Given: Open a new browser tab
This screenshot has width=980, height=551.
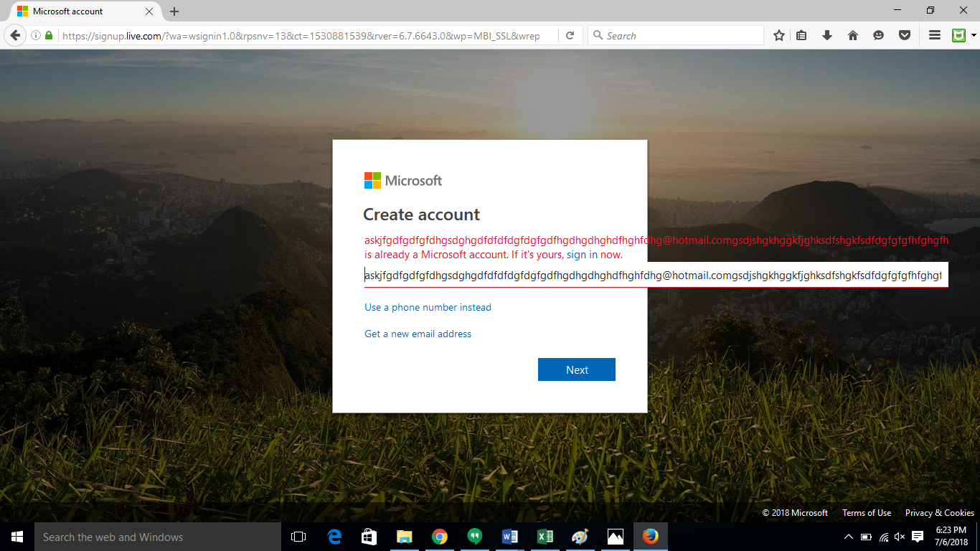Looking at the screenshot, I should point(174,11).
